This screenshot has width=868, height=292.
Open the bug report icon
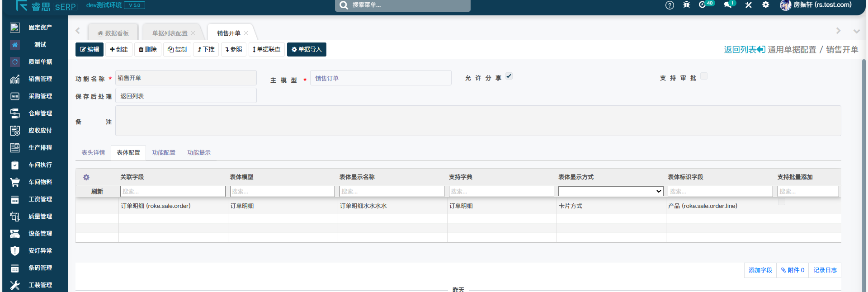[686, 5]
